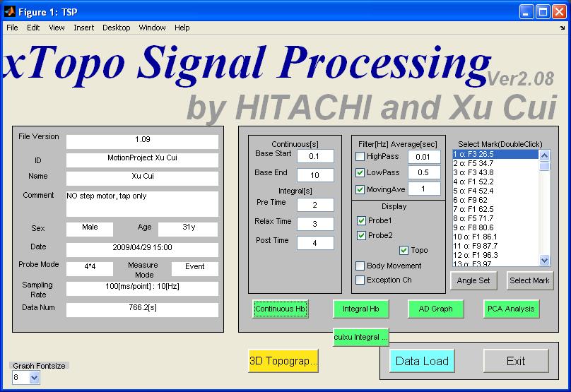Select mark '6 o: F9 62'
This screenshot has height=392, width=571.
(x=495, y=200)
